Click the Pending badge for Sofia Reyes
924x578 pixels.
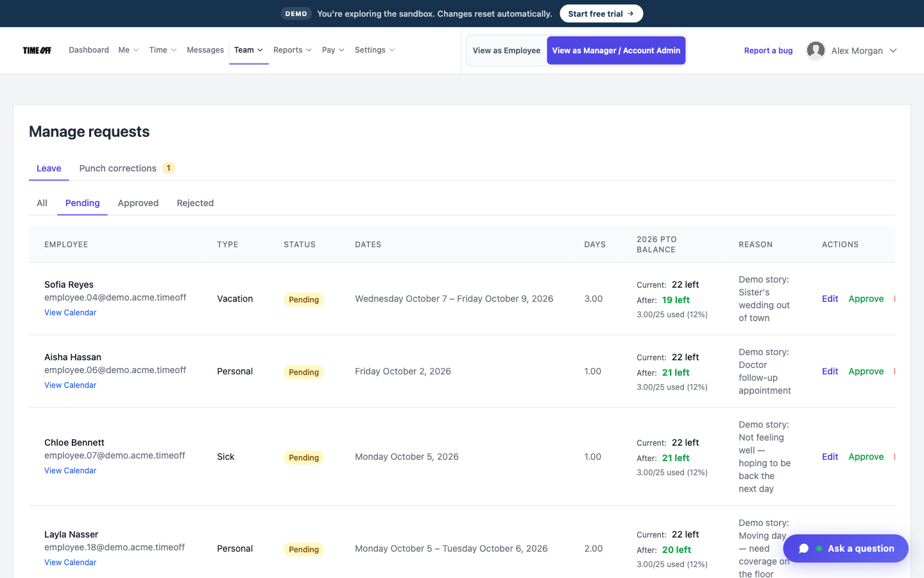coord(304,299)
